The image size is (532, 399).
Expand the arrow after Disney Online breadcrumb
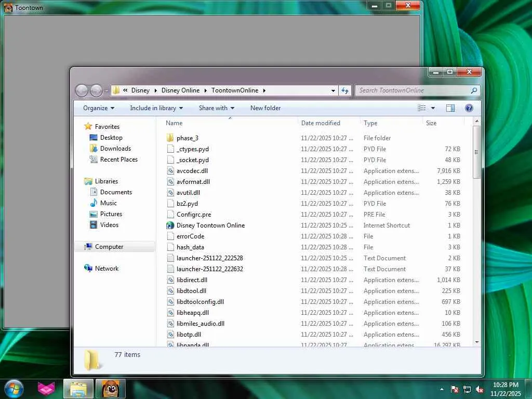coord(206,90)
